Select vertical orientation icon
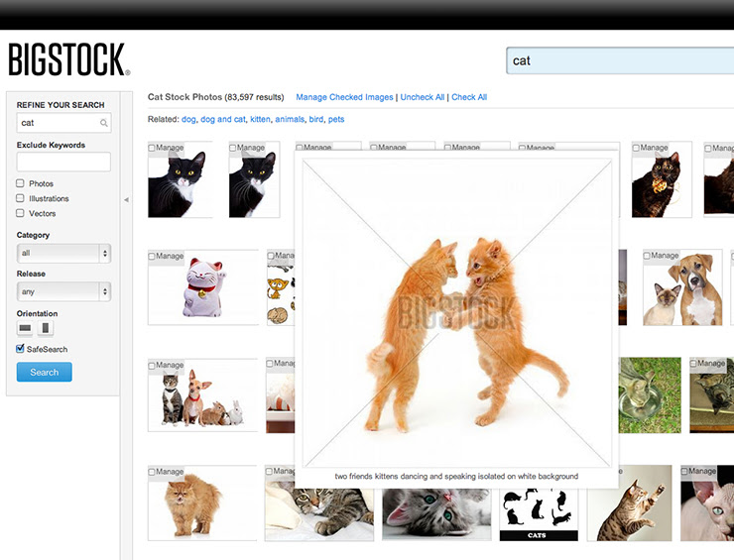This screenshot has height=560, width=734. [x=46, y=328]
